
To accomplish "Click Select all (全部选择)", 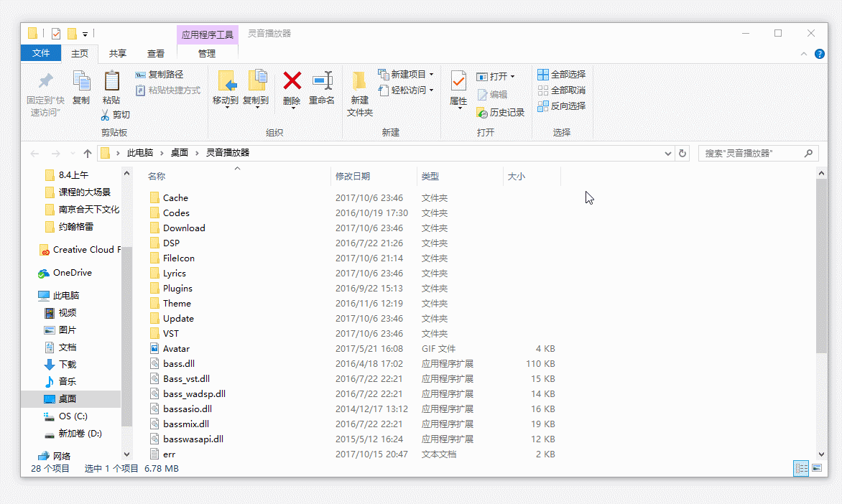I will 561,75.
